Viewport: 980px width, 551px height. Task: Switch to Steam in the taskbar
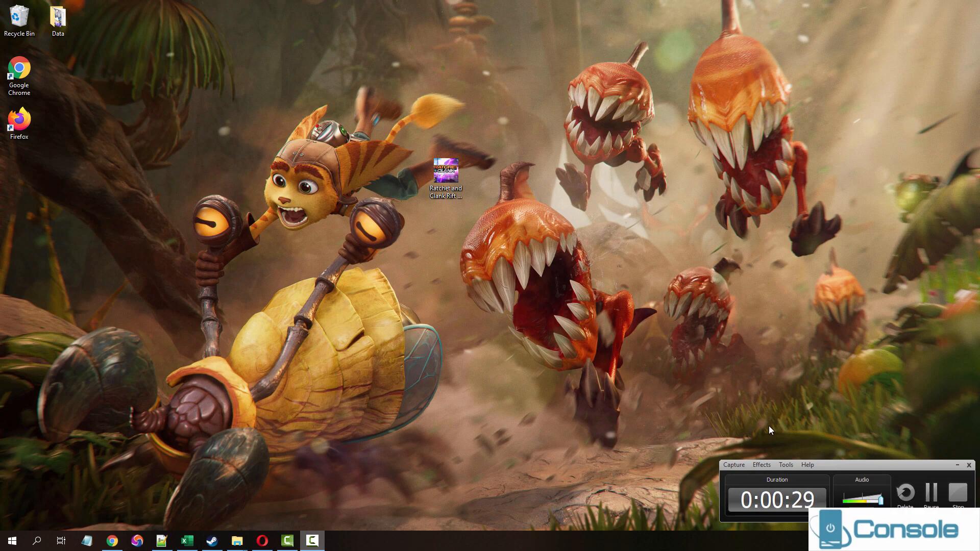212,541
